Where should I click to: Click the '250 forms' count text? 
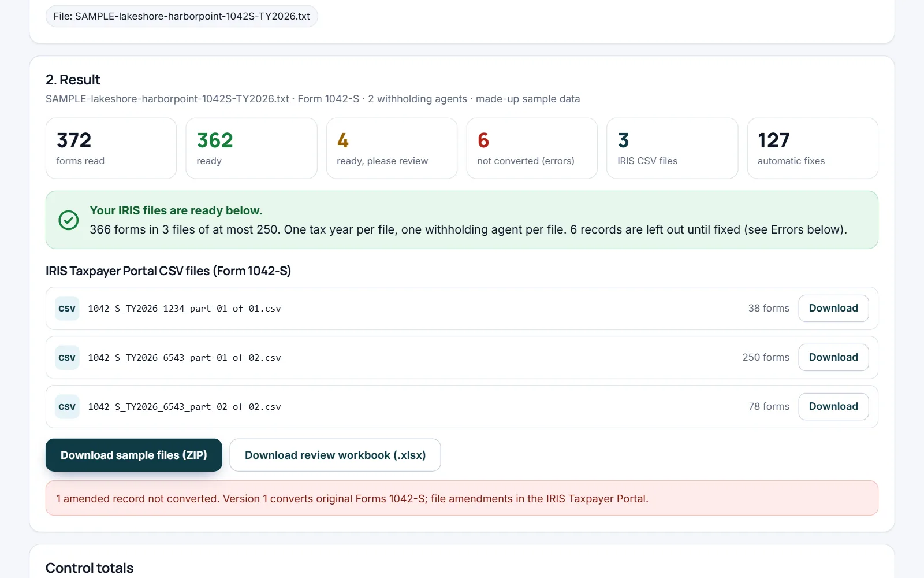pyautogui.click(x=766, y=357)
